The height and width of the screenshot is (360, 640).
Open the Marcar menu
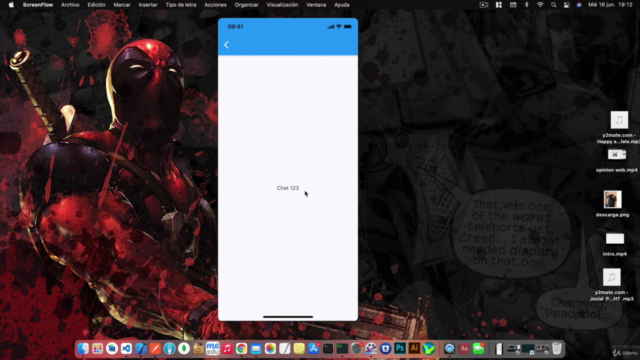pos(122,5)
